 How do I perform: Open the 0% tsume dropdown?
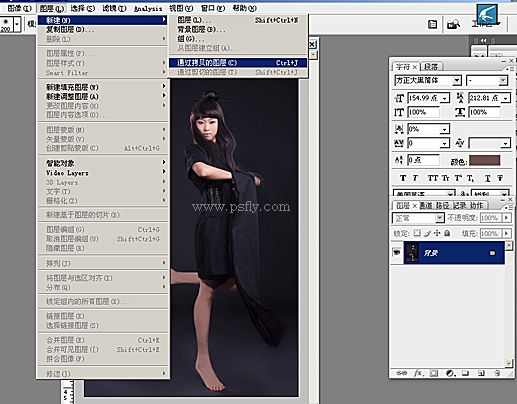tap(445, 129)
